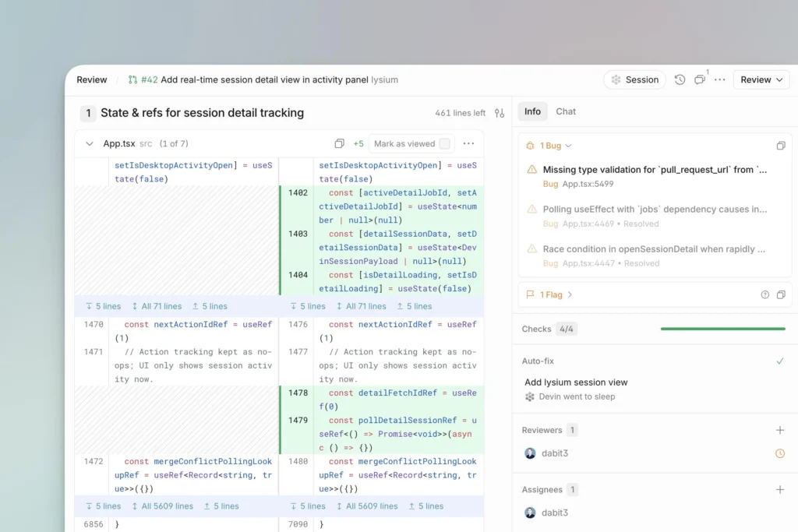Viewport: 798px width, 532px height.
Task: Click line number 1478 in diff
Action: point(298,393)
